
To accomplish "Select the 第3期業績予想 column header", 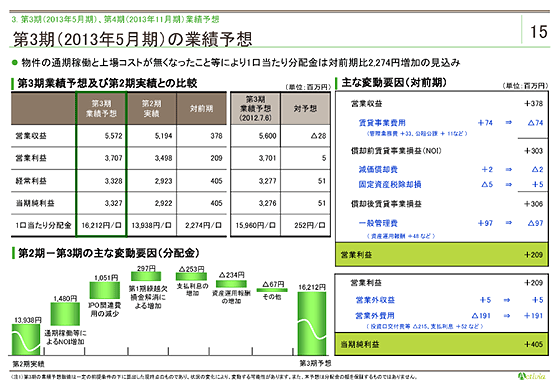I will click(x=101, y=109).
